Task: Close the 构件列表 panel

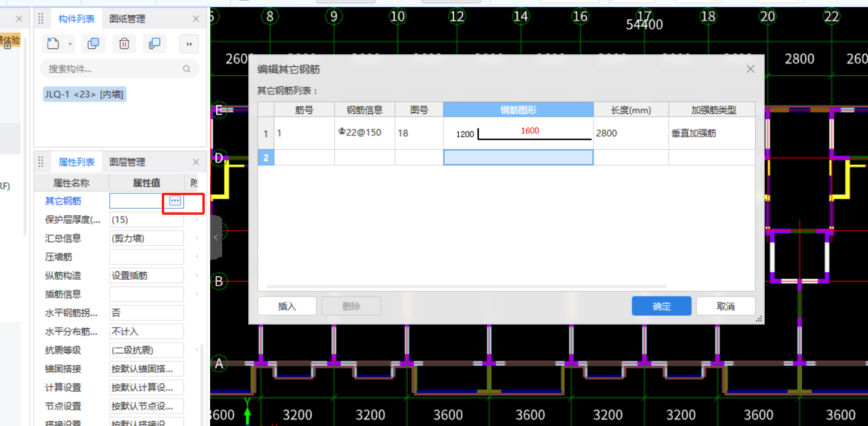Action: coord(196,19)
